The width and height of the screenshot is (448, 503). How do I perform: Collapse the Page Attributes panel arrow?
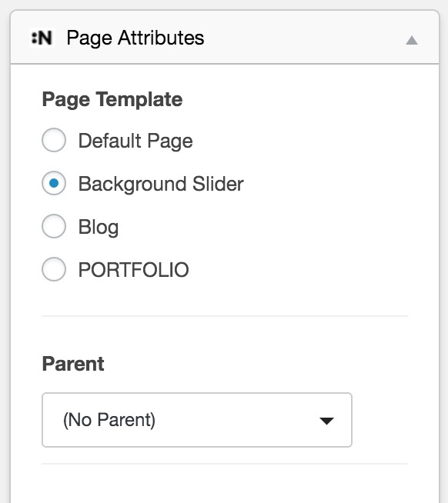tap(411, 40)
